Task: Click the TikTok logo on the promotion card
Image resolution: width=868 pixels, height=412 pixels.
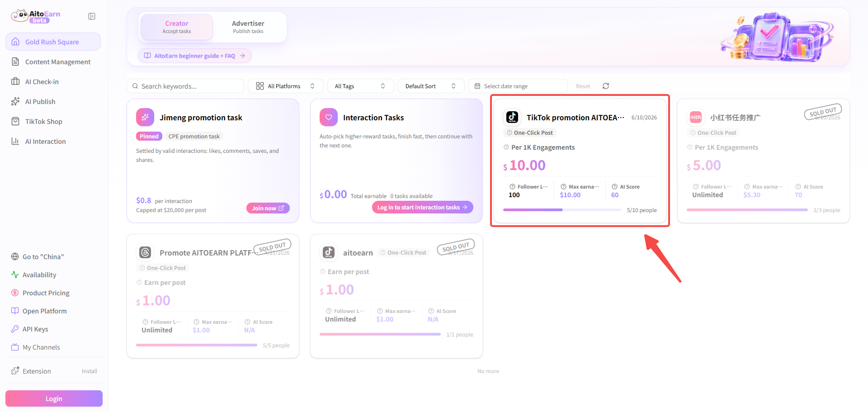Action: pos(512,117)
